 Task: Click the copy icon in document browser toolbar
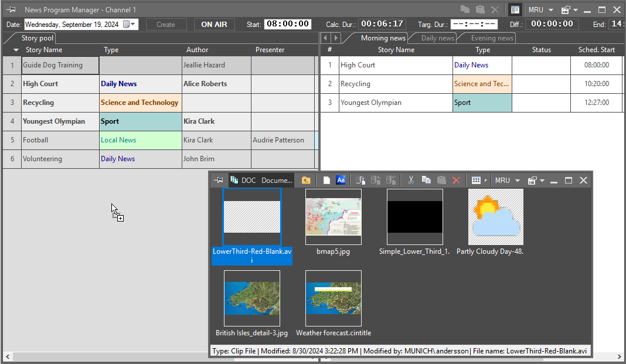tap(426, 181)
